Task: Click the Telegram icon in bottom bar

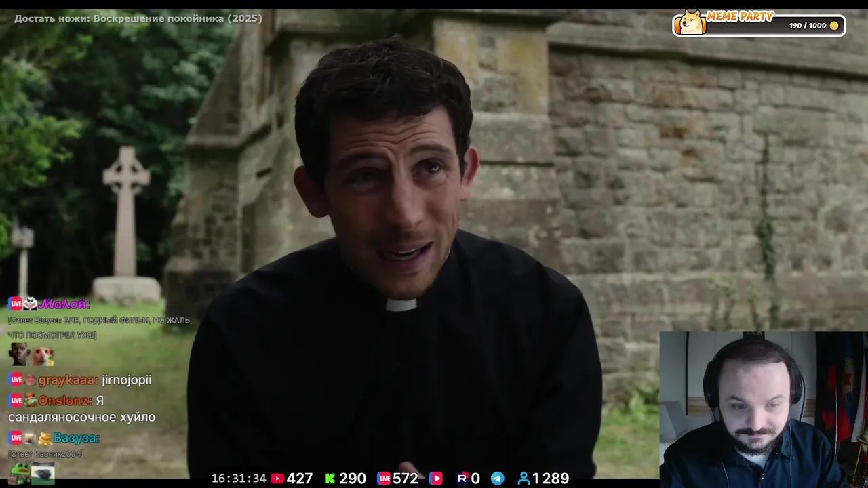Action: point(497,479)
